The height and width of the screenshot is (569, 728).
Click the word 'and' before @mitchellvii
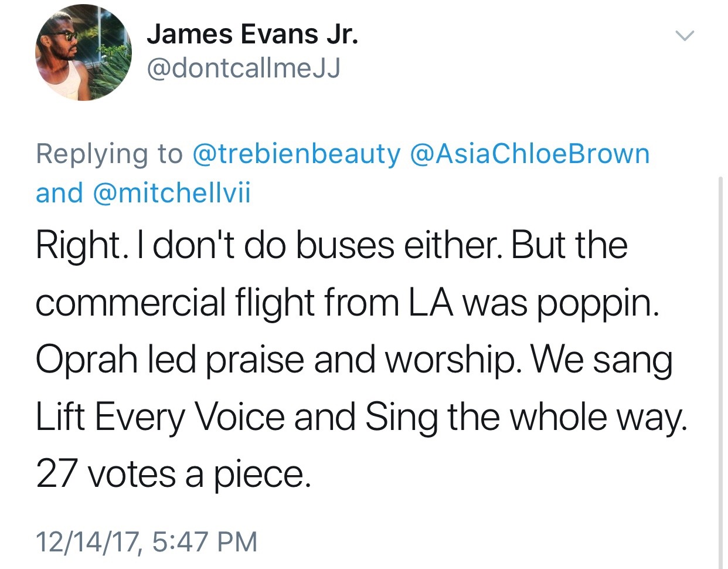click(59, 193)
